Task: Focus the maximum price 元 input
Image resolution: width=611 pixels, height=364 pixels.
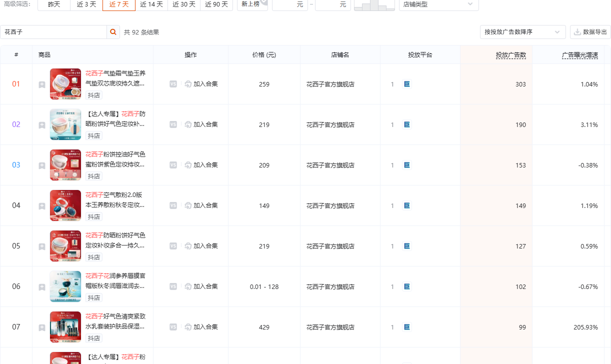Action: click(333, 4)
